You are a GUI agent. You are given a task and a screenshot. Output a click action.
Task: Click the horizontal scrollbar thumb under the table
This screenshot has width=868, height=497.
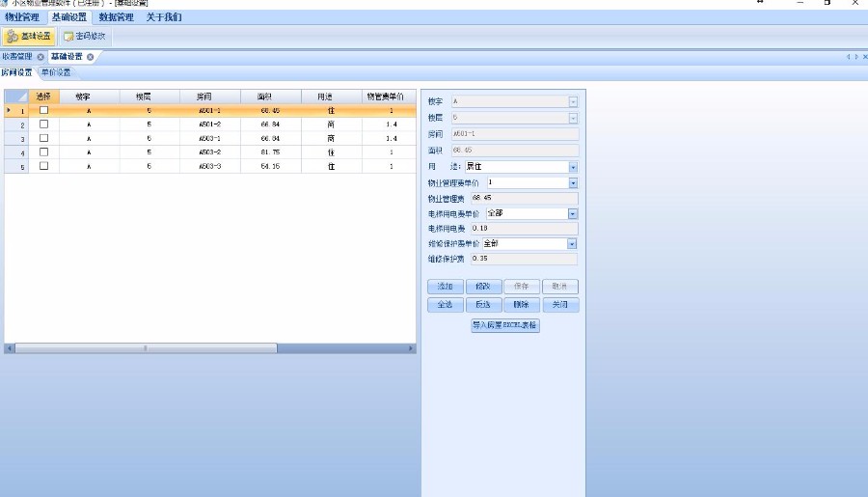(x=147, y=348)
